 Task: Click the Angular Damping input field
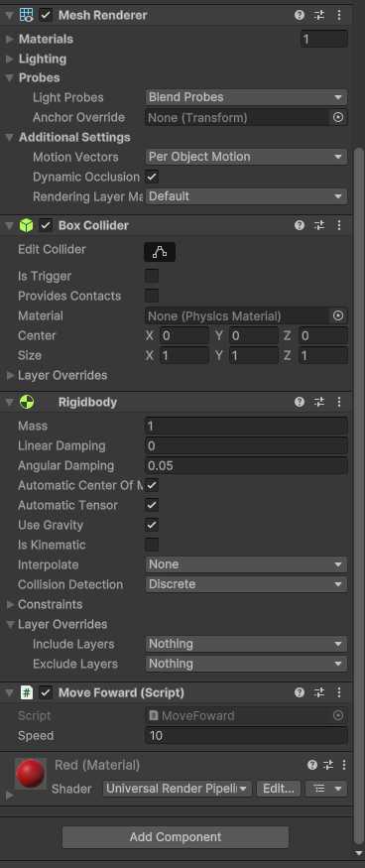pos(246,465)
